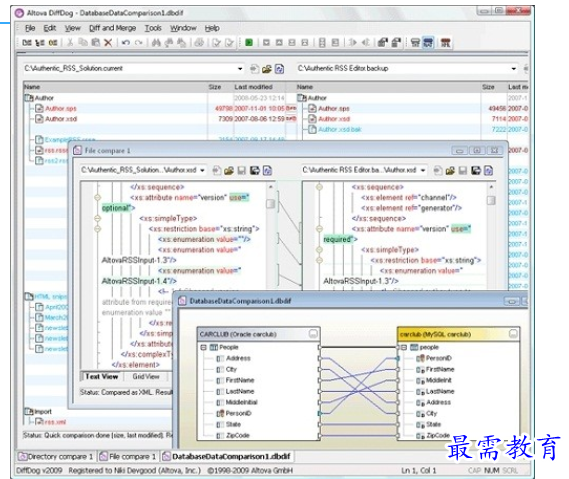Click the Copy Right to Left icon

click(x=365, y=43)
